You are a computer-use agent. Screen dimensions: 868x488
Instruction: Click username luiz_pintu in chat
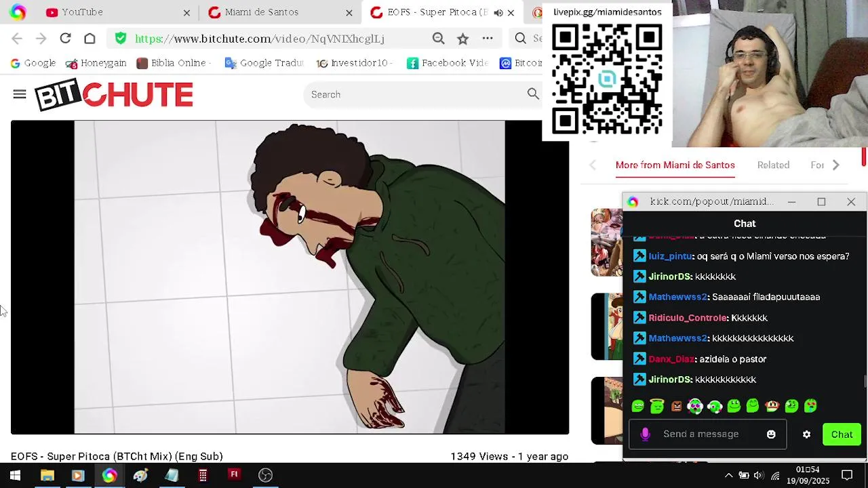coord(670,256)
